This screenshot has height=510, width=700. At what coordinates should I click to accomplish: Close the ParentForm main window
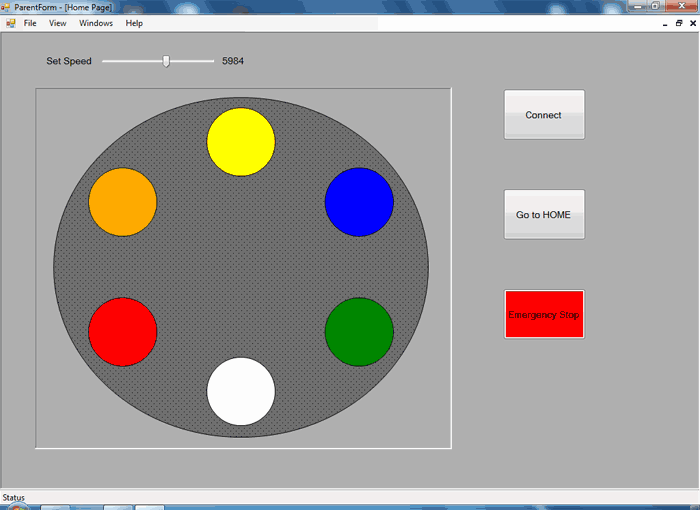coord(682,6)
